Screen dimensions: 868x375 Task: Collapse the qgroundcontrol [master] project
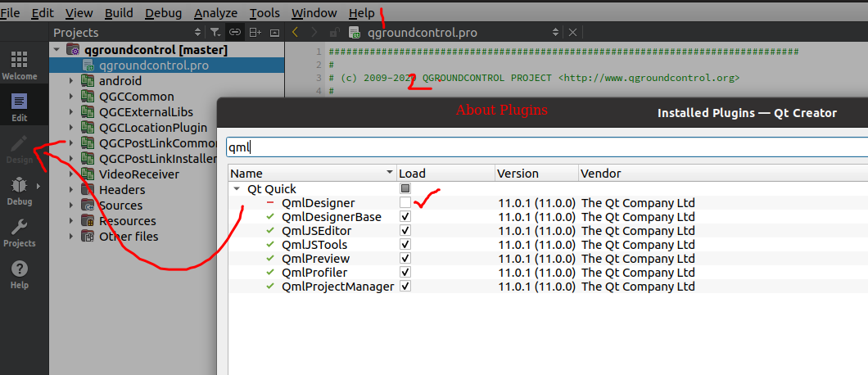click(x=57, y=50)
